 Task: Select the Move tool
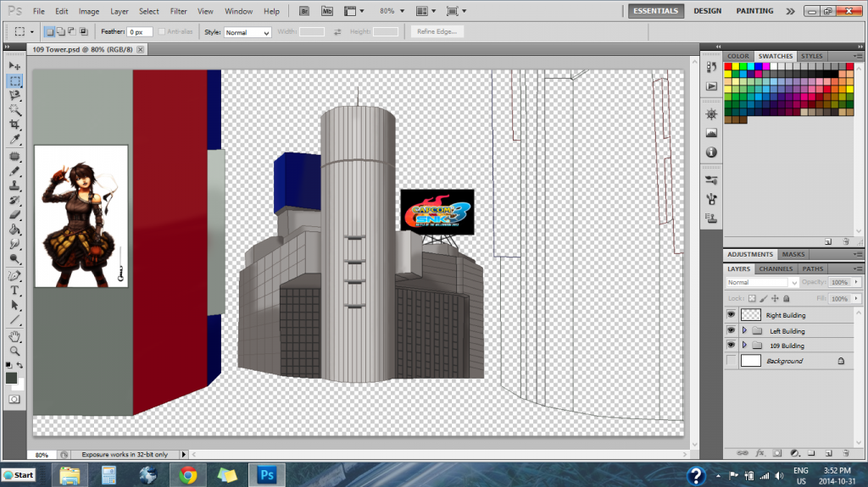coord(14,66)
